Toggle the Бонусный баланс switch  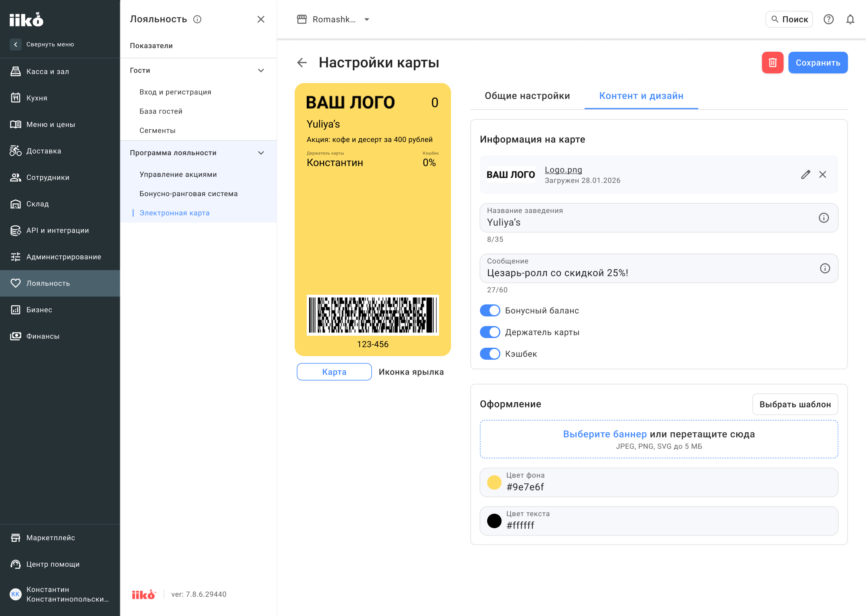490,310
